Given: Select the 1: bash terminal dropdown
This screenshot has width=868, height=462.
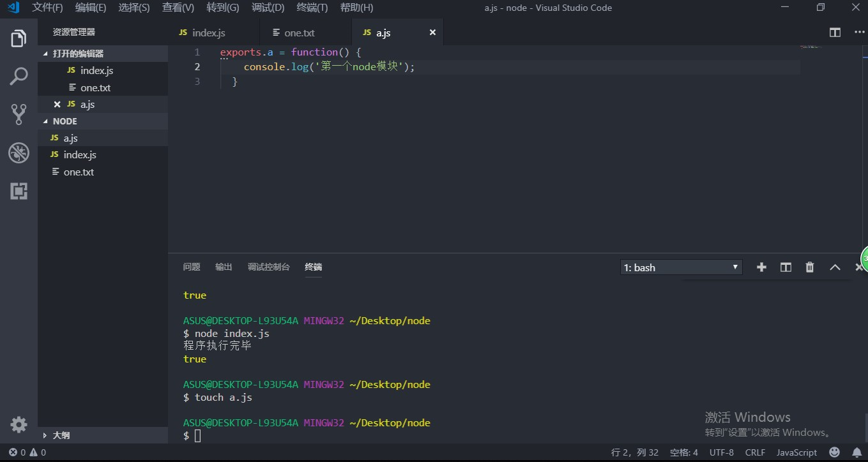Looking at the screenshot, I should click(681, 267).
